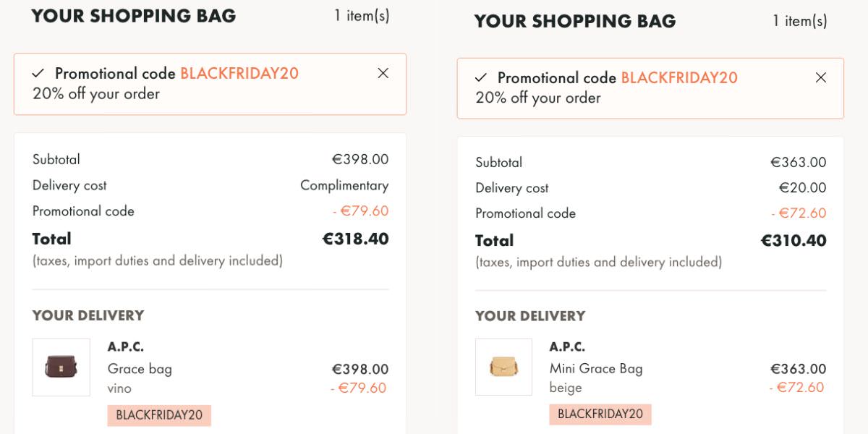Click the €20.00 delivery cost value
Viewport: 868px width, 434px height.
[x=802, y=187]
